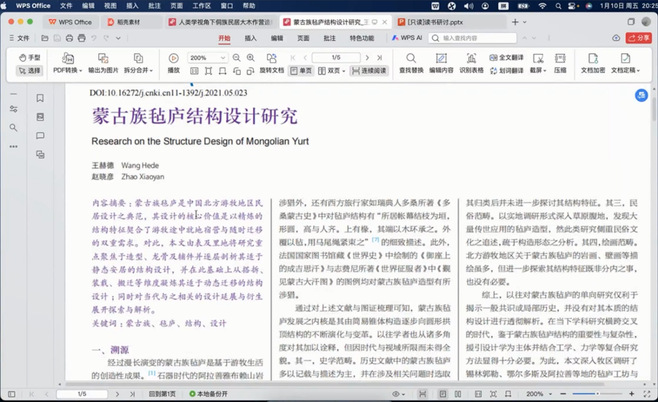
Task: Toggle 单页 single page view
Action: (302, 71)
